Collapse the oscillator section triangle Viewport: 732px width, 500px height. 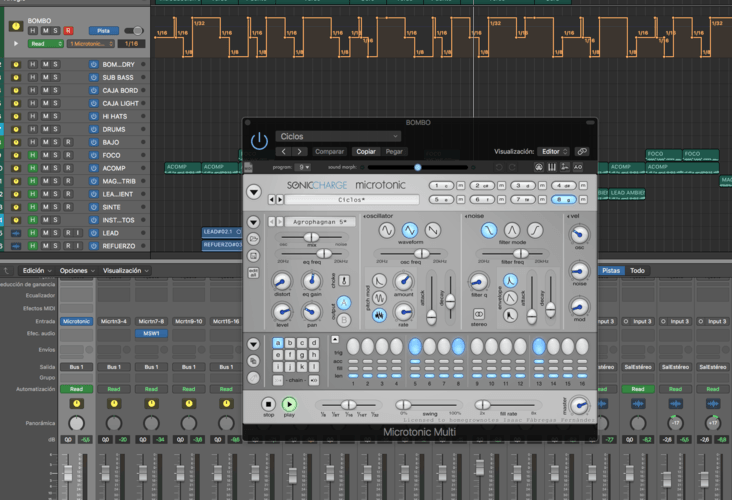pos(365,216)
